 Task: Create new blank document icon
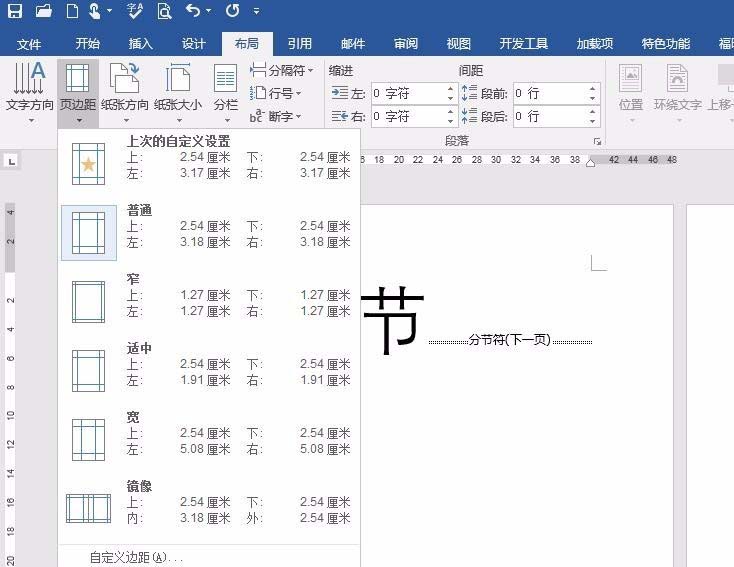tap(72, 10)
